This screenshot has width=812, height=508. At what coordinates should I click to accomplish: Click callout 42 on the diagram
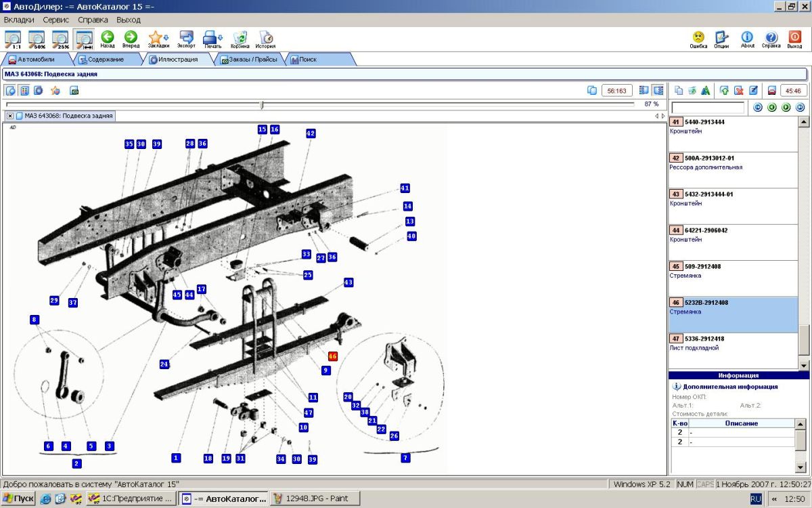coord(311,133)
